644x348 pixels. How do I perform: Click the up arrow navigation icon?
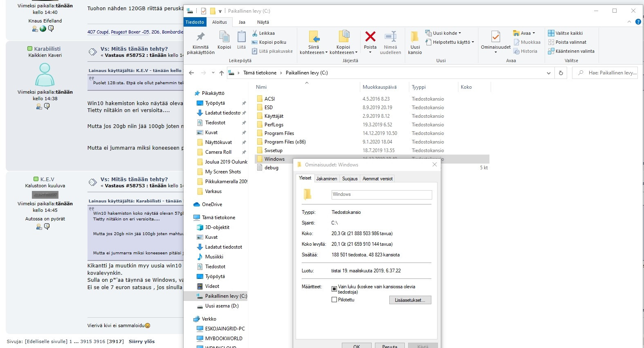click(222, 73)
